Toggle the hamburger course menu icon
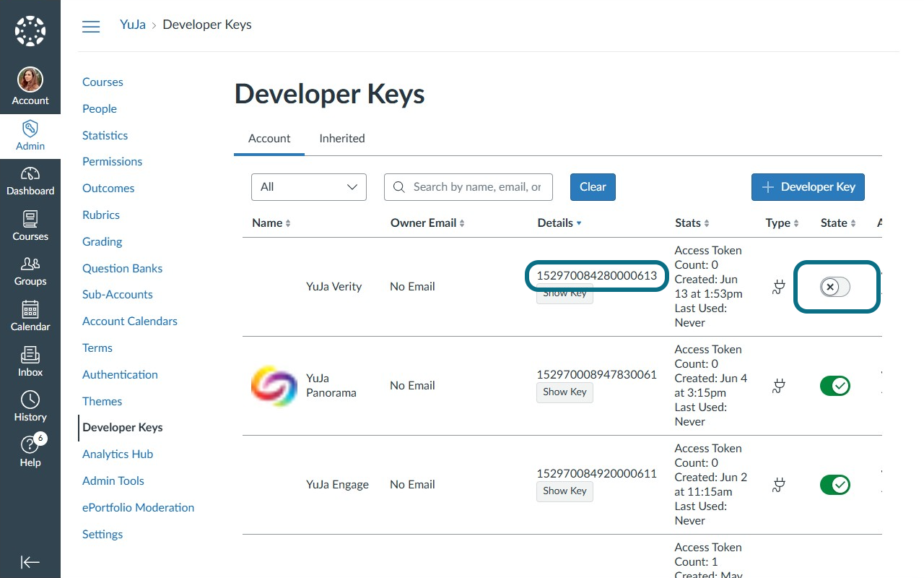This screenshot has width=924, height=578. click(91, 27)
